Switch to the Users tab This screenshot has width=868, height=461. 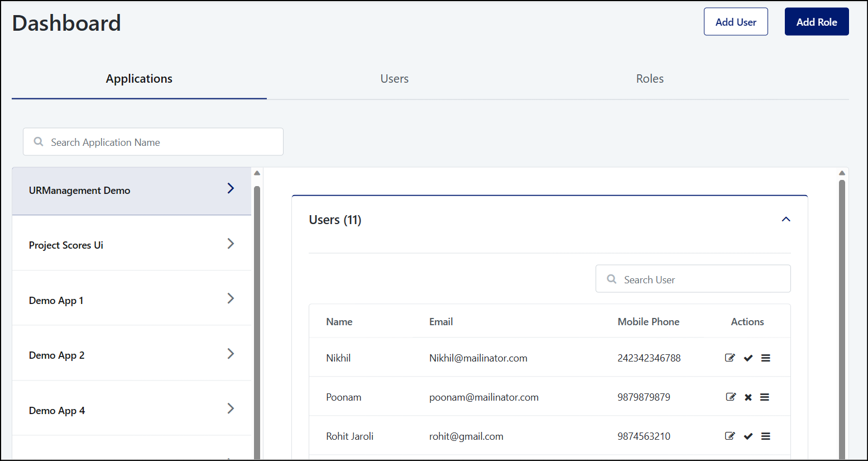[x=395, y=79]
